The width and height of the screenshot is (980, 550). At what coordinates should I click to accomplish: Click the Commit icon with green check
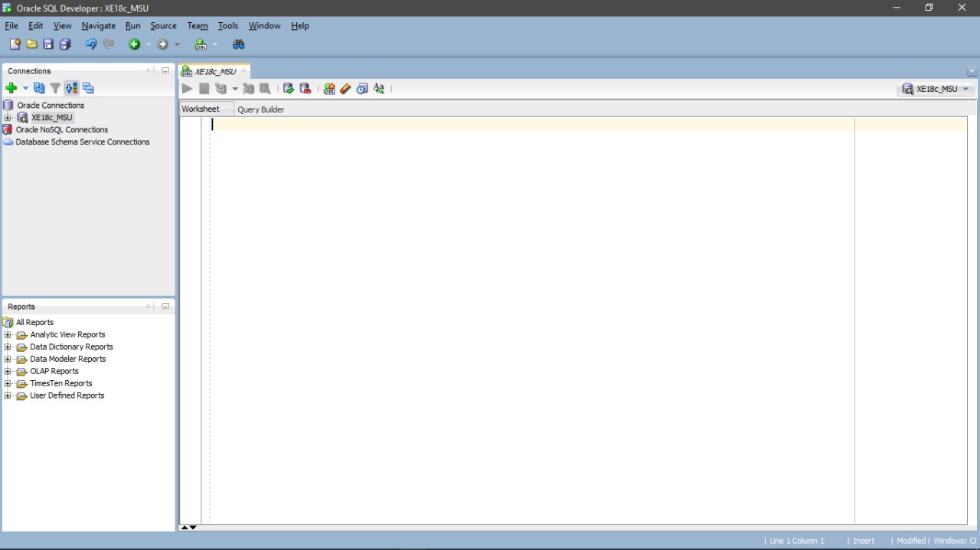[289, 89]
